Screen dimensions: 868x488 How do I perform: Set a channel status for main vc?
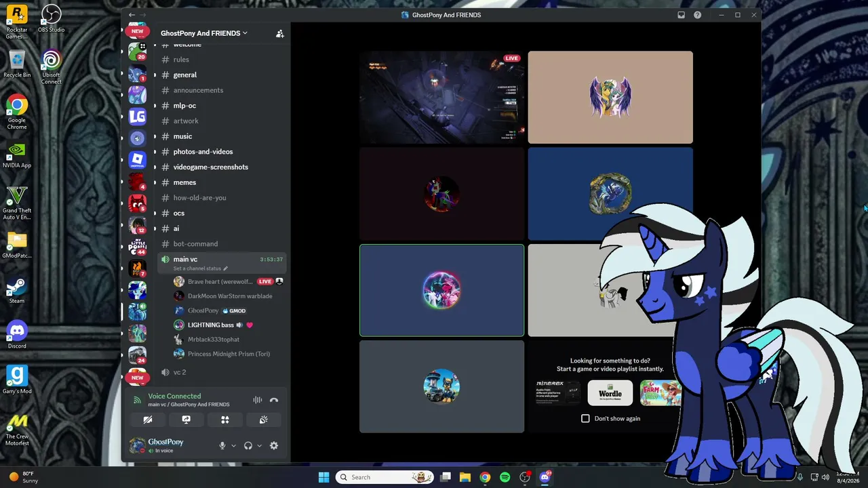[x=200, y=268]
